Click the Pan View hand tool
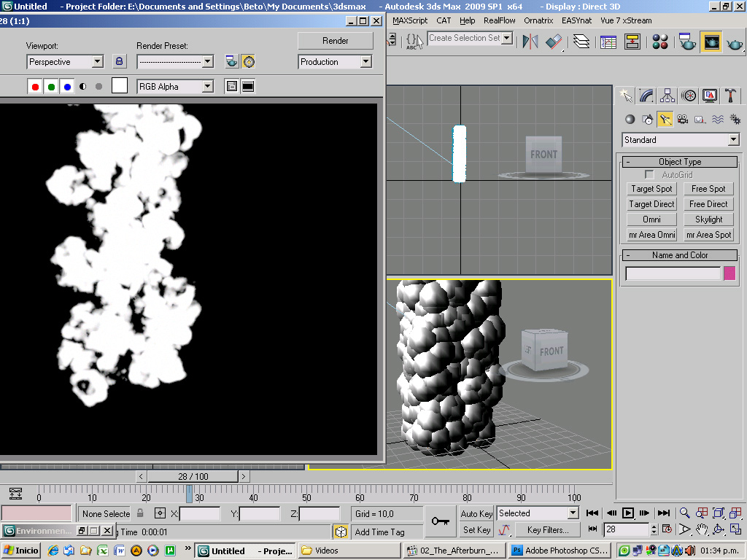The image size is (747, 560). [x=702, y=529]
